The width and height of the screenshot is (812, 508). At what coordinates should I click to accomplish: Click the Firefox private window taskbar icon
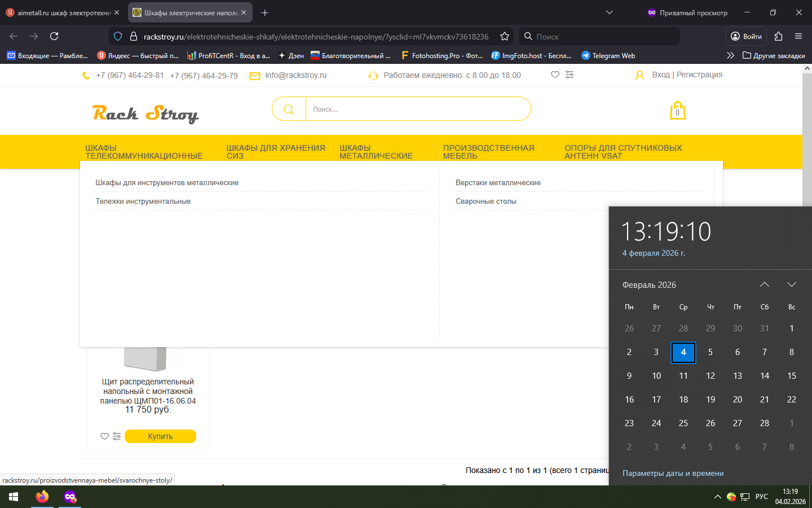(x=70, y=497)
